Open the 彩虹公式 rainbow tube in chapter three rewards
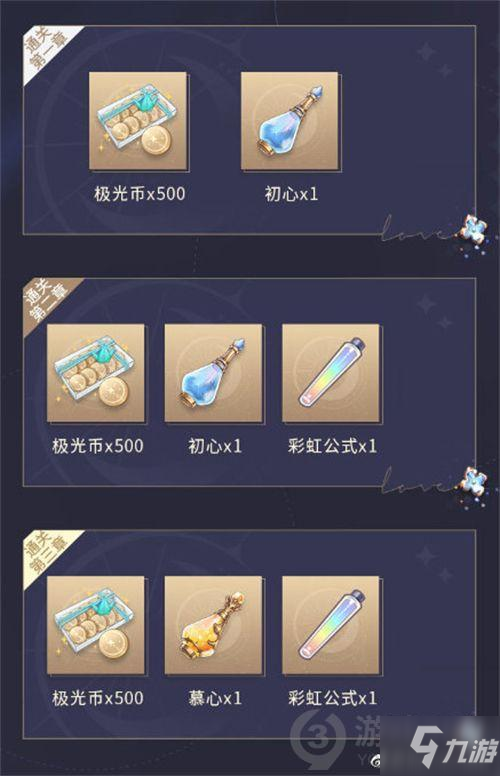Image resolution: width=500 pixels, height=776 pixels. pyautogui.click(x=331, y=625)
